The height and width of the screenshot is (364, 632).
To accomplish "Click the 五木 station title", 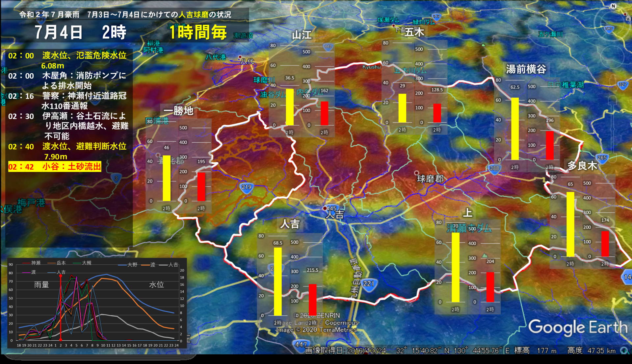I will [414, 32].
